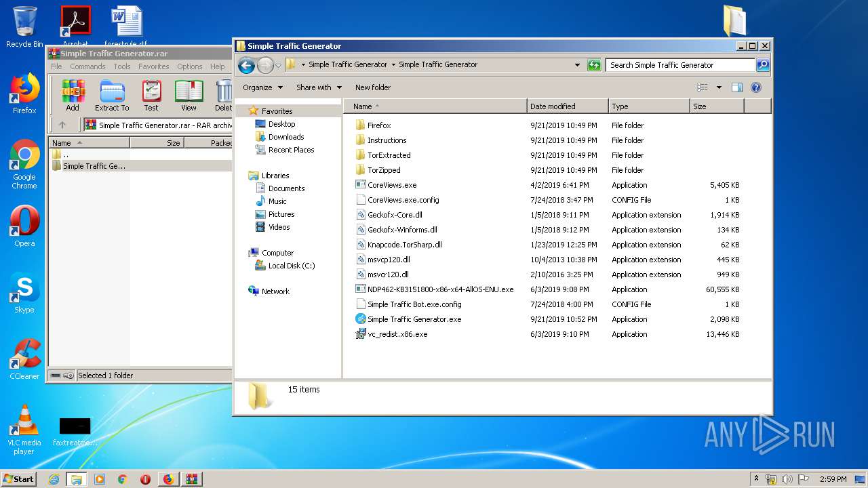Select the Instructions folder
The height and width of the screenshot is (488, 868).
[x=387, y=140]
